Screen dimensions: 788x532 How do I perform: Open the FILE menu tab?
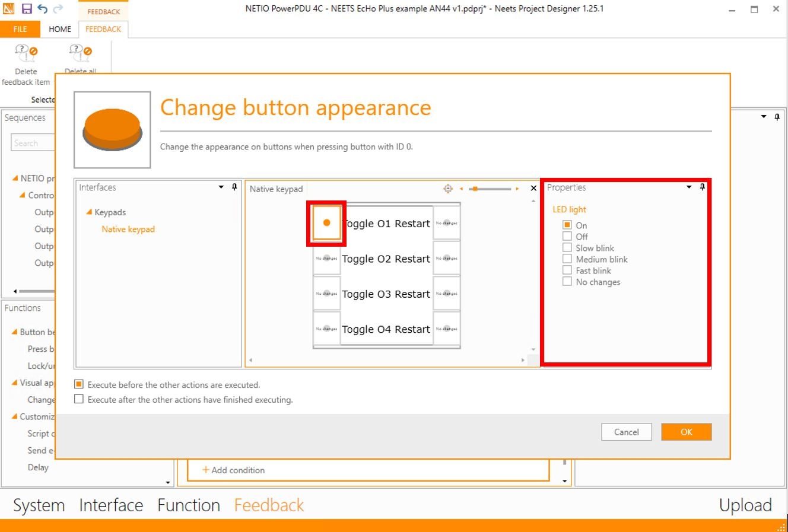(x=20, y=29)
